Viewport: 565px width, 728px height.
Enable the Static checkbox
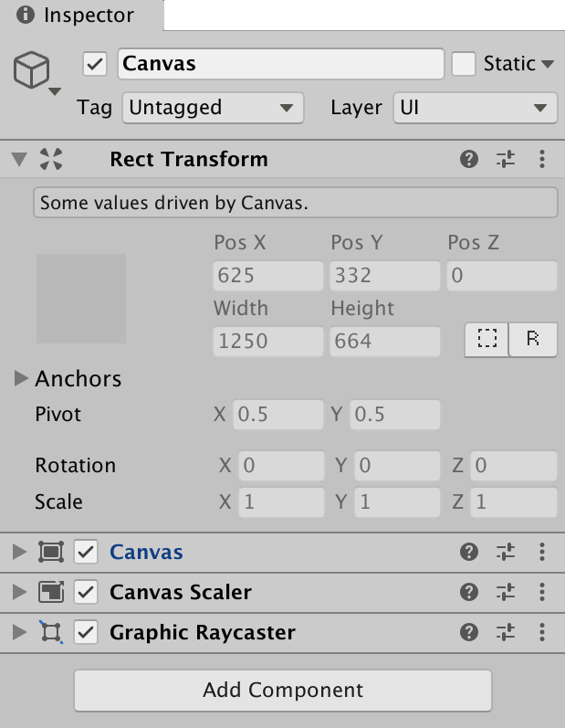point(465,64)
